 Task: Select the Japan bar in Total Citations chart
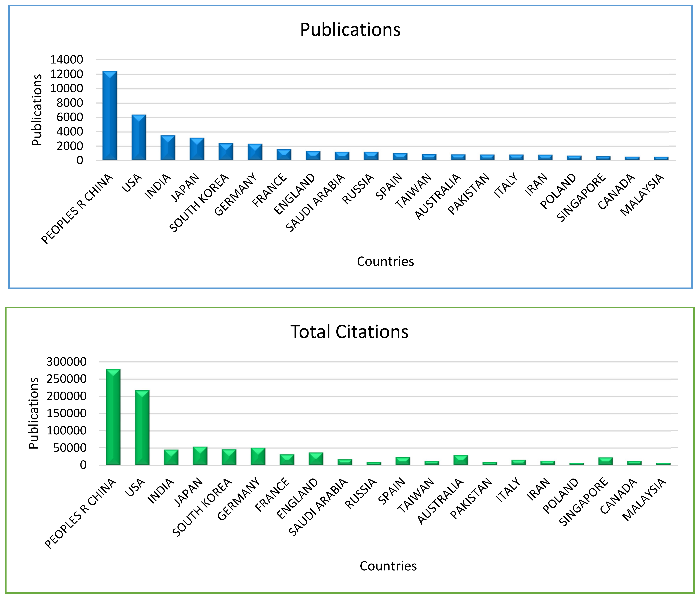click(x=200, y=456)
